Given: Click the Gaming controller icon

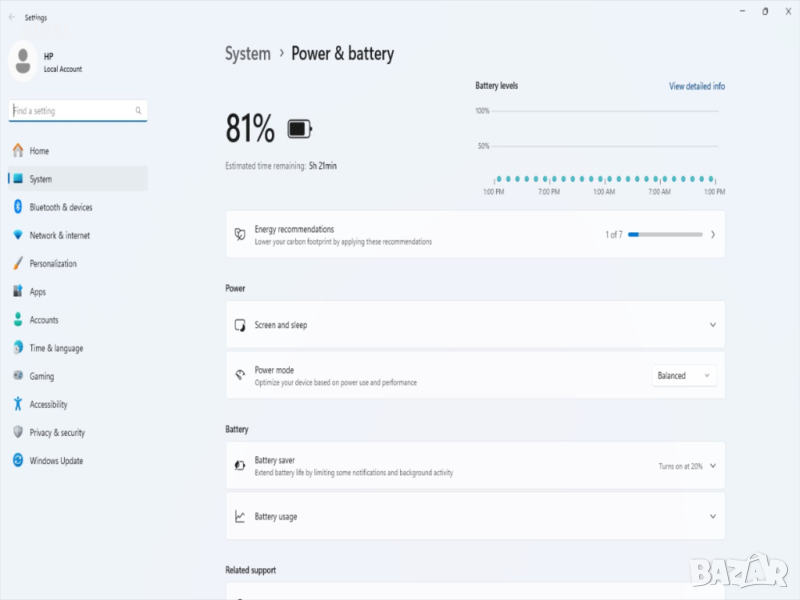Looking at the screenshot, I should point(18,376).
